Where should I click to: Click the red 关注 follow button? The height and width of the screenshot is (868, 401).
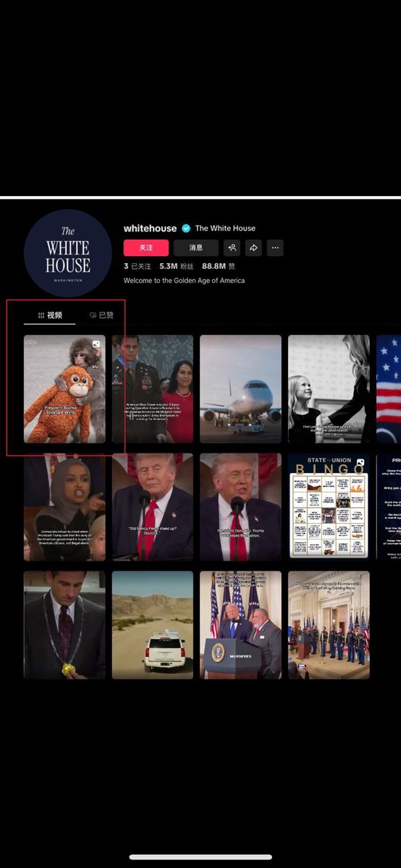tap(146, 247)
